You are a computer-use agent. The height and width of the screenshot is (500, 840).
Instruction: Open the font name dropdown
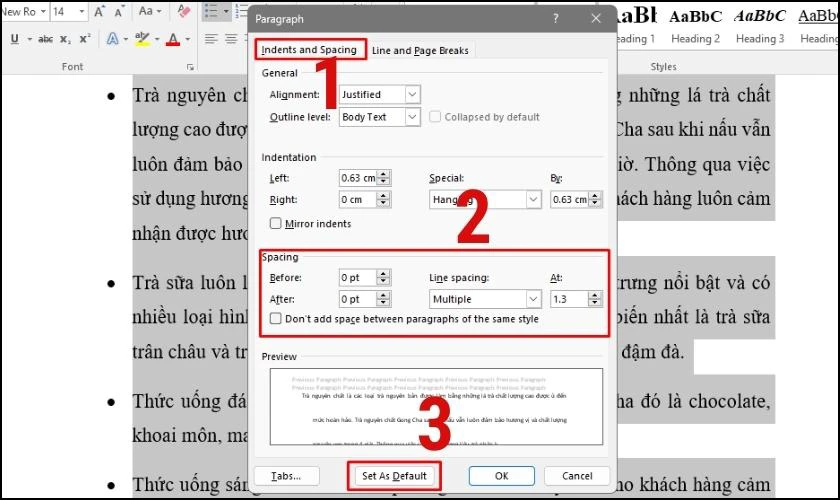coord(43,11)
